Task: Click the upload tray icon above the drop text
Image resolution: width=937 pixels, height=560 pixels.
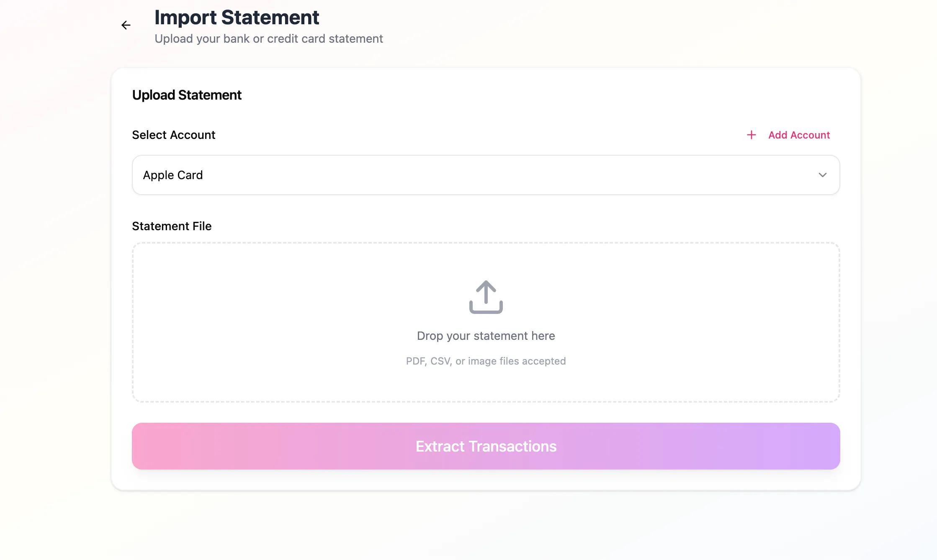Action: 486,297
